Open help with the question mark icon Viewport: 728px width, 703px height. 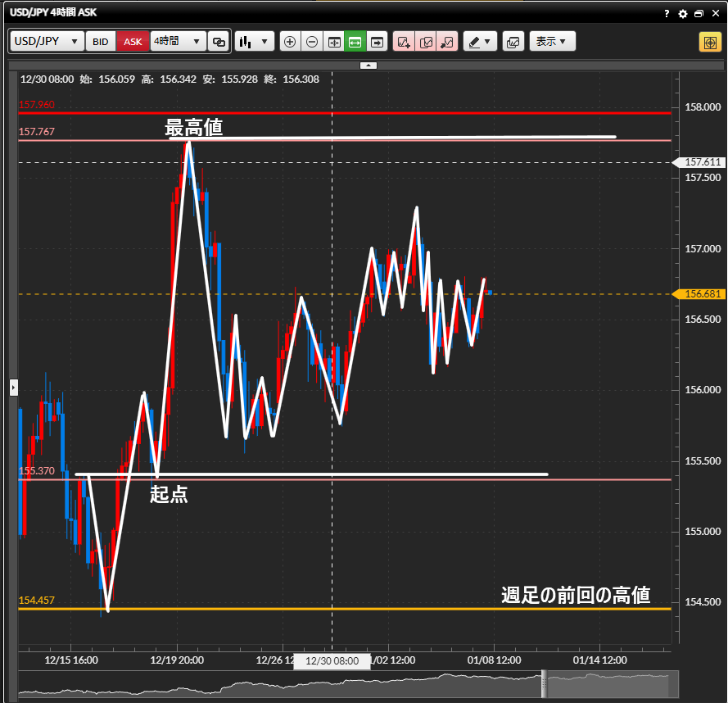point(668,14)
